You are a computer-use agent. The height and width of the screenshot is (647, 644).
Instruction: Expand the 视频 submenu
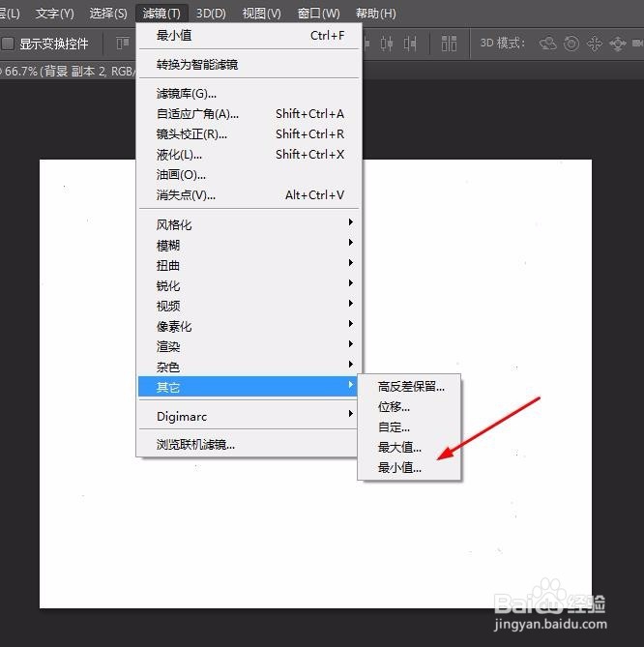pyautogui.click(x=249, y=306)
